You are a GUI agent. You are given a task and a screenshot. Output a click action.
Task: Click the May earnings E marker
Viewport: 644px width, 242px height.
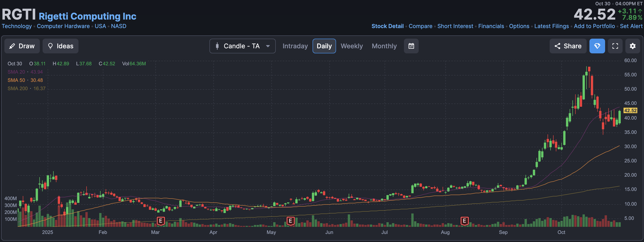coord(290,221)
